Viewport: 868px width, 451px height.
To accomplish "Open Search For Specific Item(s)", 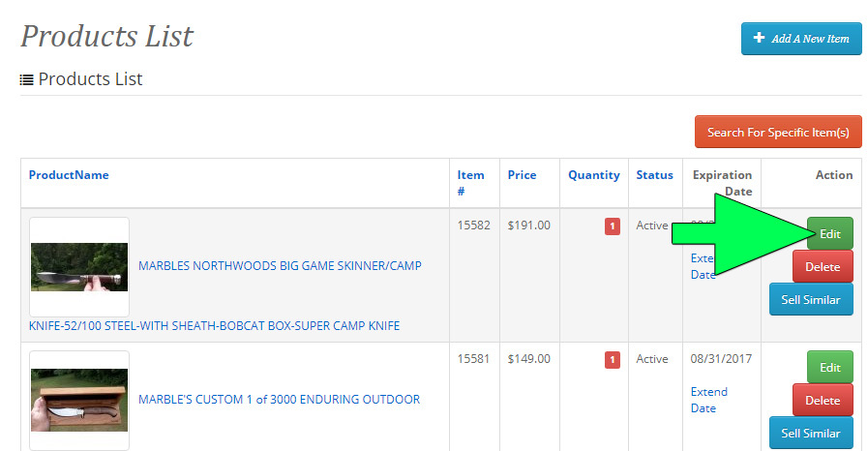I will pyautogui.click(x=778, y=133).
